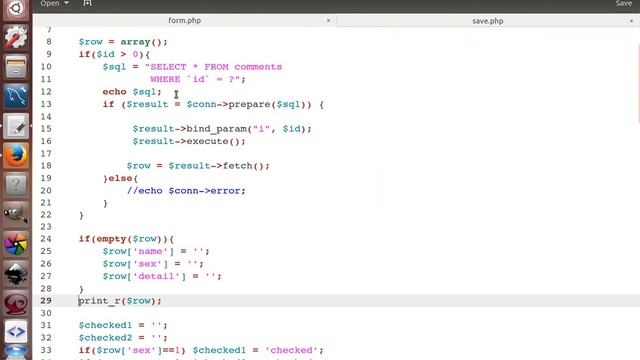Launch Inkscape from the dock
This screenshot has width=640, height=360.
16,273
